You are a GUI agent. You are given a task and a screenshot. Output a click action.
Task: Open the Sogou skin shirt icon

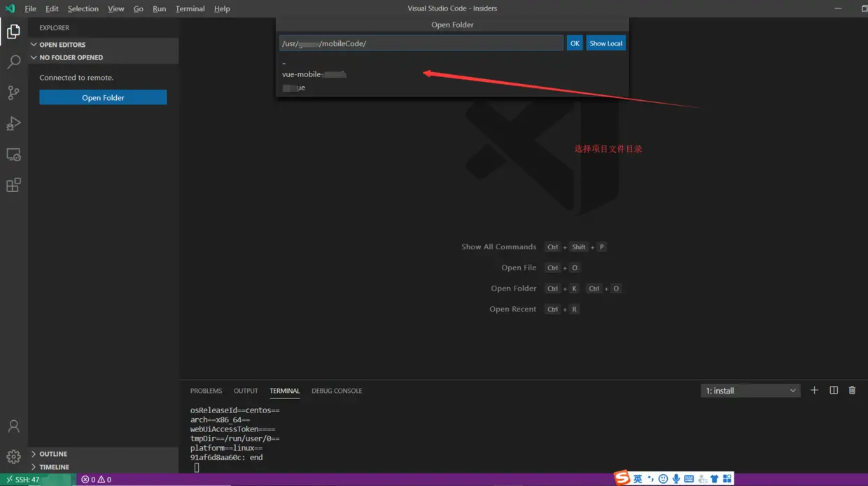point(715,479)
